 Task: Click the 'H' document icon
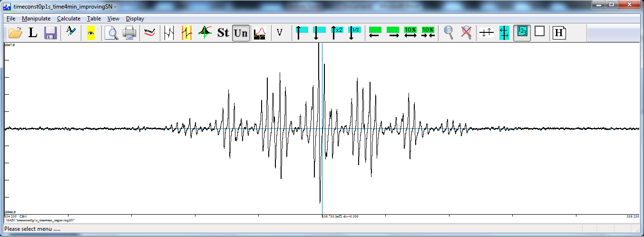560,33
